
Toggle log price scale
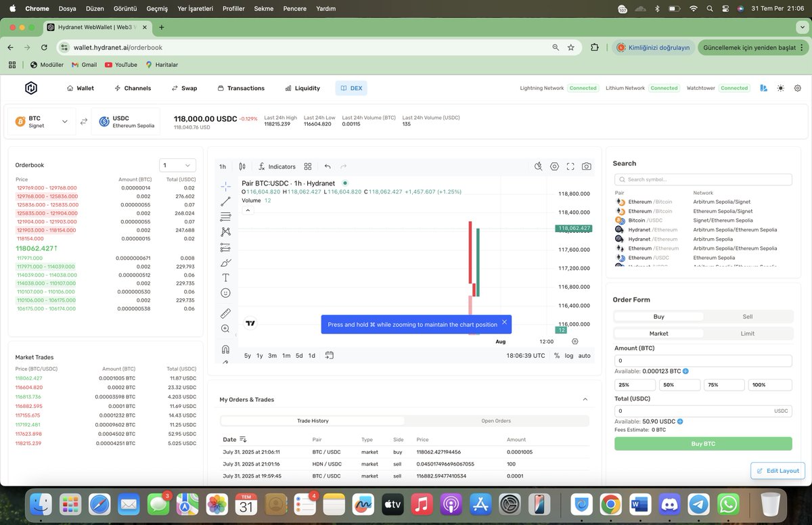click(569, 356)
